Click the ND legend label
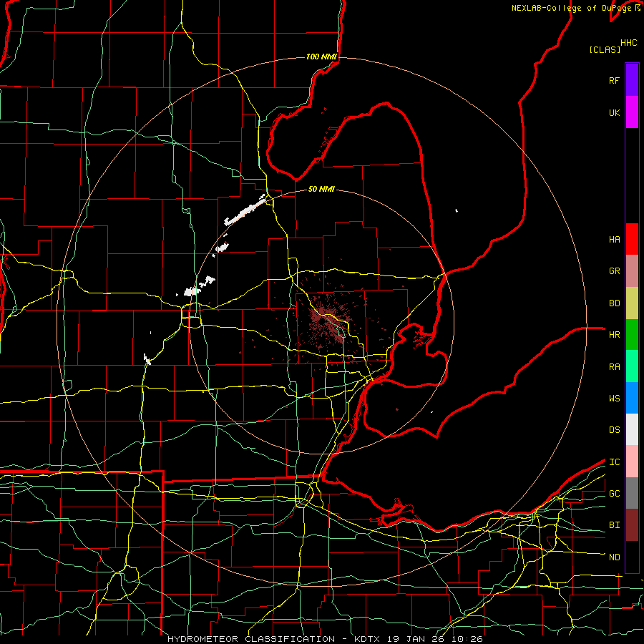644x644 pixels. point(614,557)
